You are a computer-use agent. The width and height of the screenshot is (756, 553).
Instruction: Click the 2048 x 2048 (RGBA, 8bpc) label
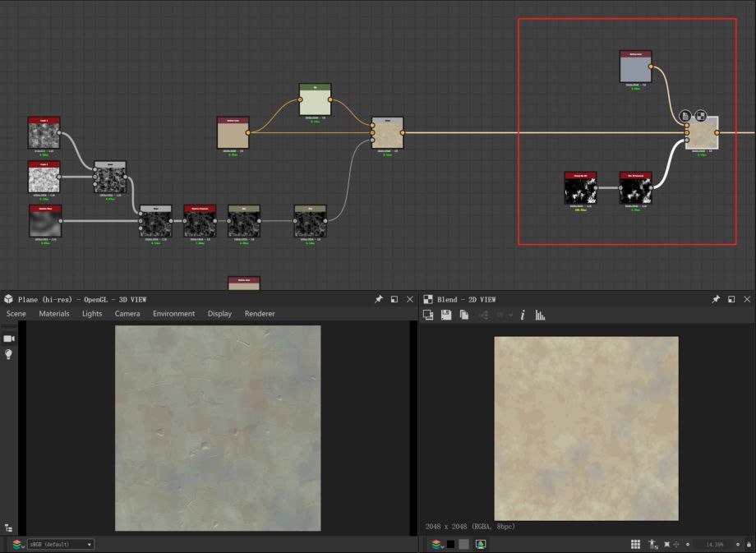coord(470,527)
